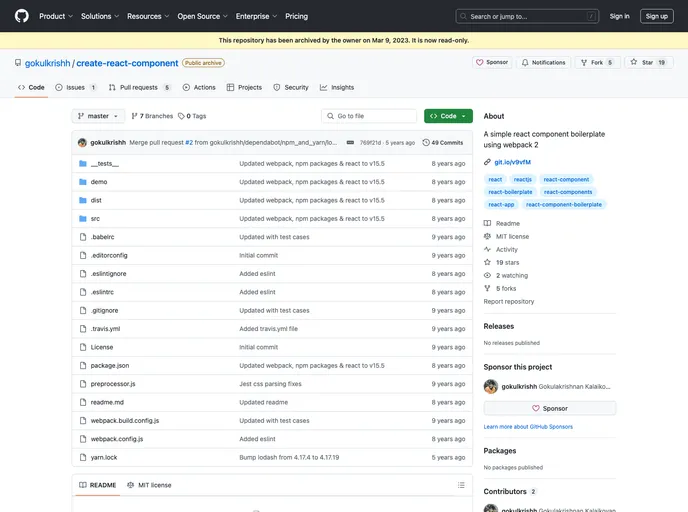Click the Sign in link
This screenshot has width=688, height=512.
619,16
